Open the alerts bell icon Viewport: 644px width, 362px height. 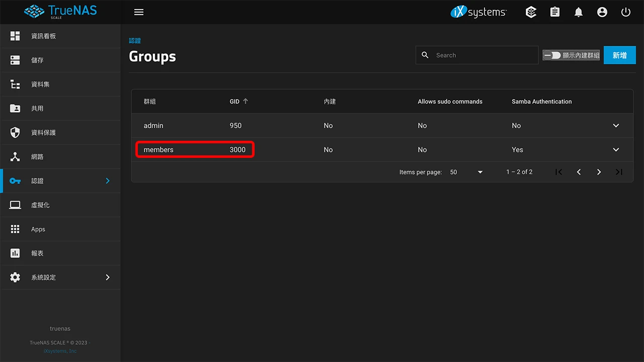pyautogui.click(x=579, y=12)
